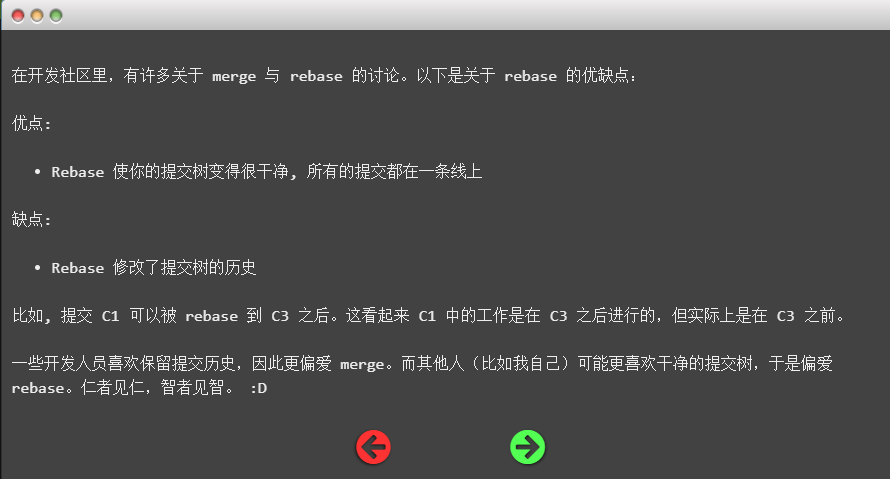Viewport: 890px width, 479px height.
Task: Click the bullet dot before '修改了提交树的历史'
Action: [37, 267]
